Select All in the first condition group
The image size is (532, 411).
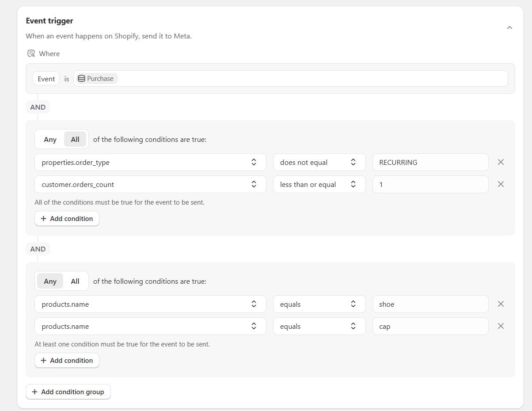point(75,139)
